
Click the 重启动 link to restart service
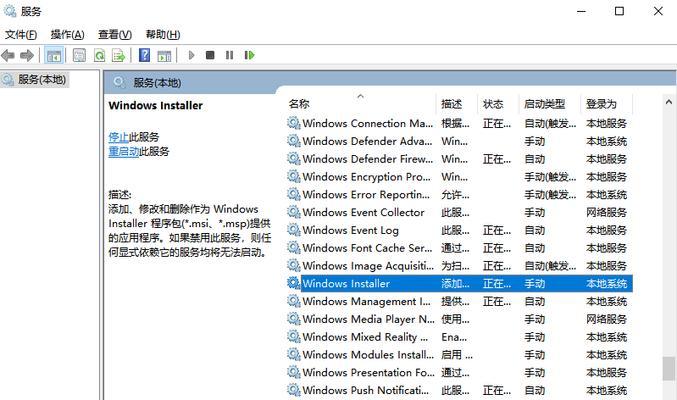[x=124, y=152]
